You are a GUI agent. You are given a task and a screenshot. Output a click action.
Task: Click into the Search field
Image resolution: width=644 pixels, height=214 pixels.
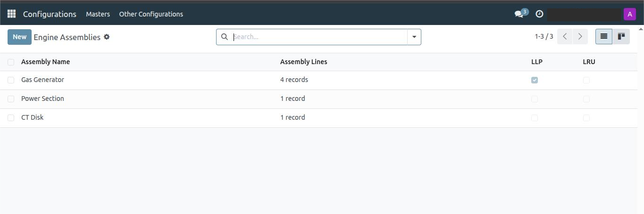318,37
